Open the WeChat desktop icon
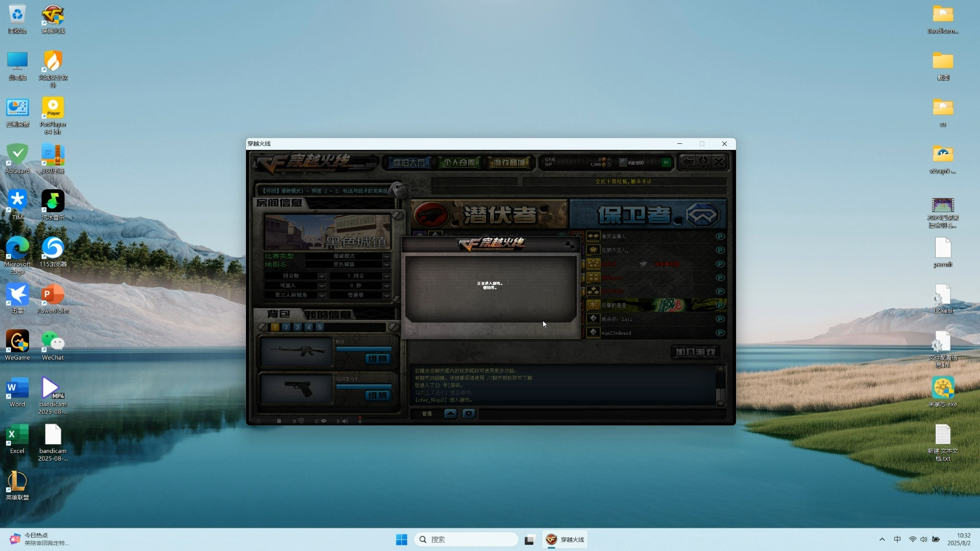The image size is (980, 551). 53,345
